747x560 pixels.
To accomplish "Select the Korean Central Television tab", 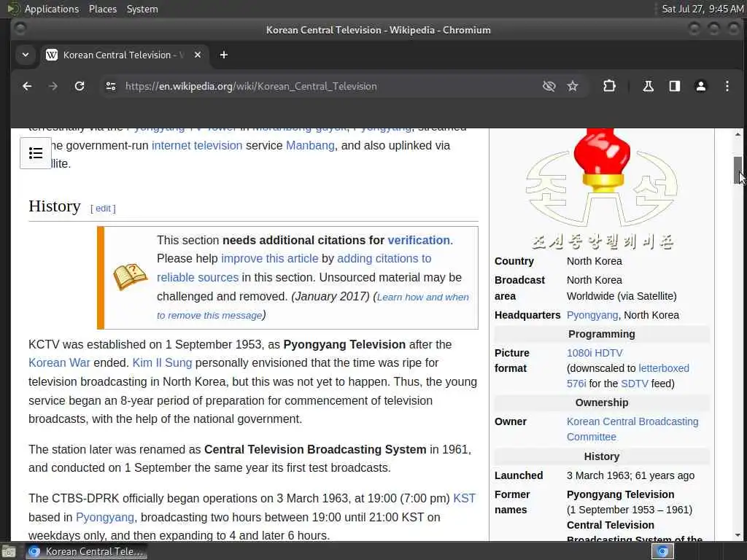I will (124, 55).
